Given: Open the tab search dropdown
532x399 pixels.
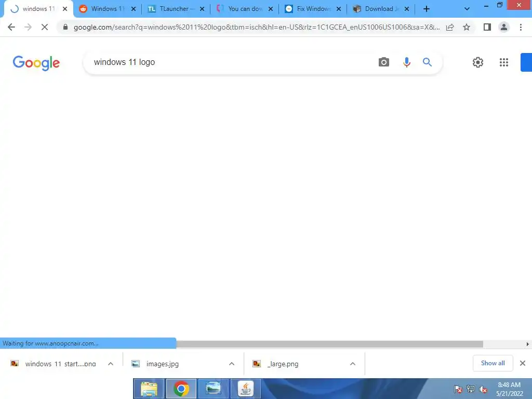Looking at the screenshot, I should 467,9.
